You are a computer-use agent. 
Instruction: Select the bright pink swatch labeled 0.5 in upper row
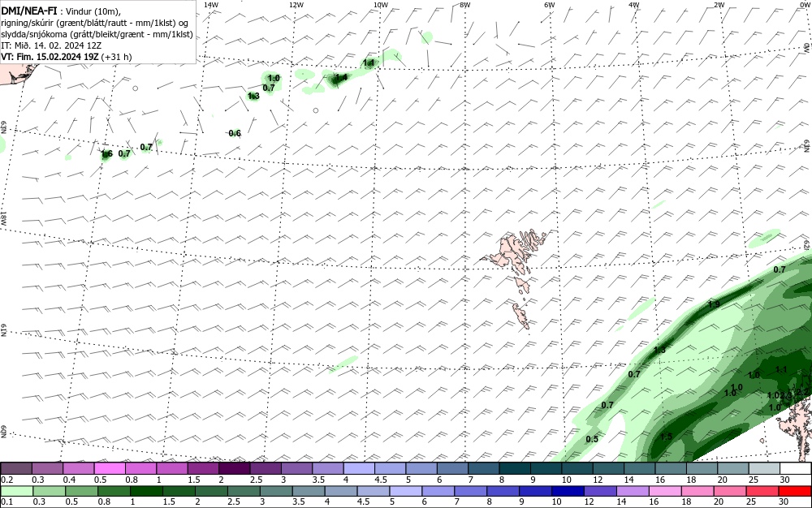(110, 469)
